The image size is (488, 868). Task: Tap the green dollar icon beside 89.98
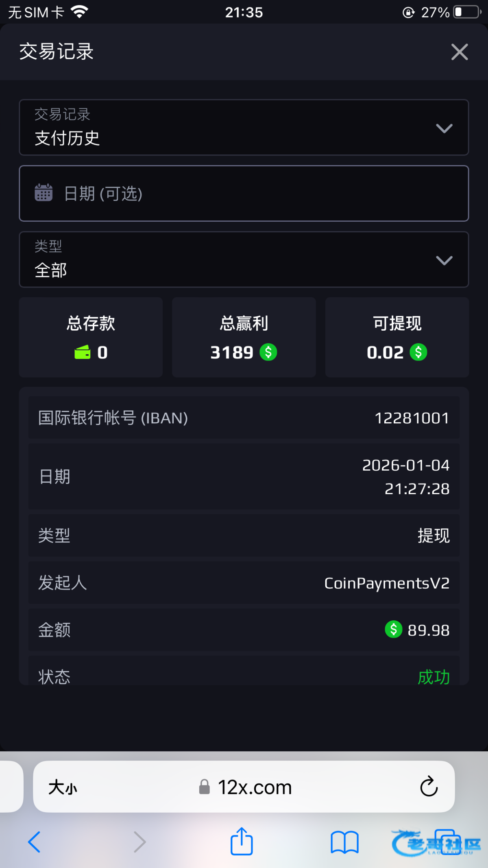393,629
